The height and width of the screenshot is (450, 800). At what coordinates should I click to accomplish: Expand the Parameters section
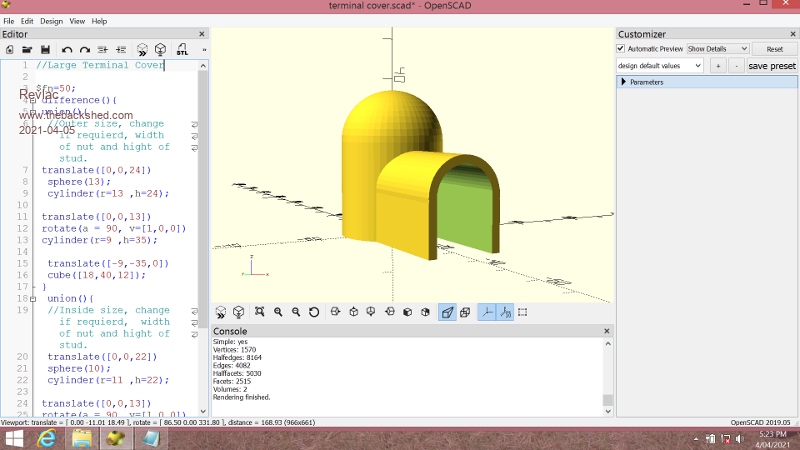(624, 82)
